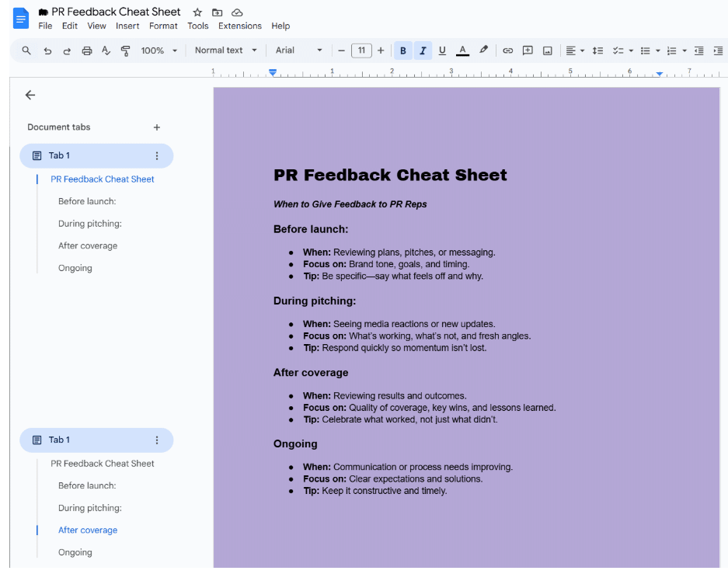Activate the Paint format tool
This screenshot has height=574, width=728.
pyautogui.click(x=126, y=50)
